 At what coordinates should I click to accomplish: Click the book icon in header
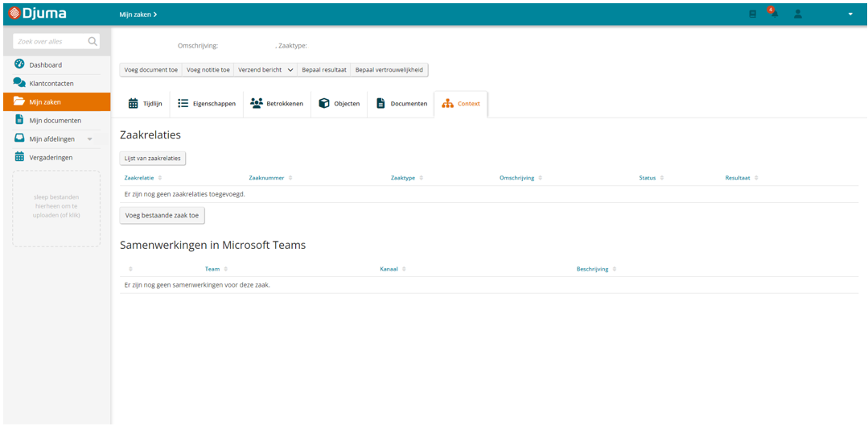pos(753,14)
